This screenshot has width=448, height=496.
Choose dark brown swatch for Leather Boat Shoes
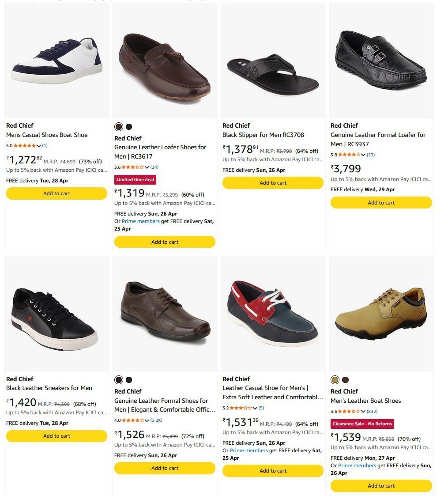345,380
